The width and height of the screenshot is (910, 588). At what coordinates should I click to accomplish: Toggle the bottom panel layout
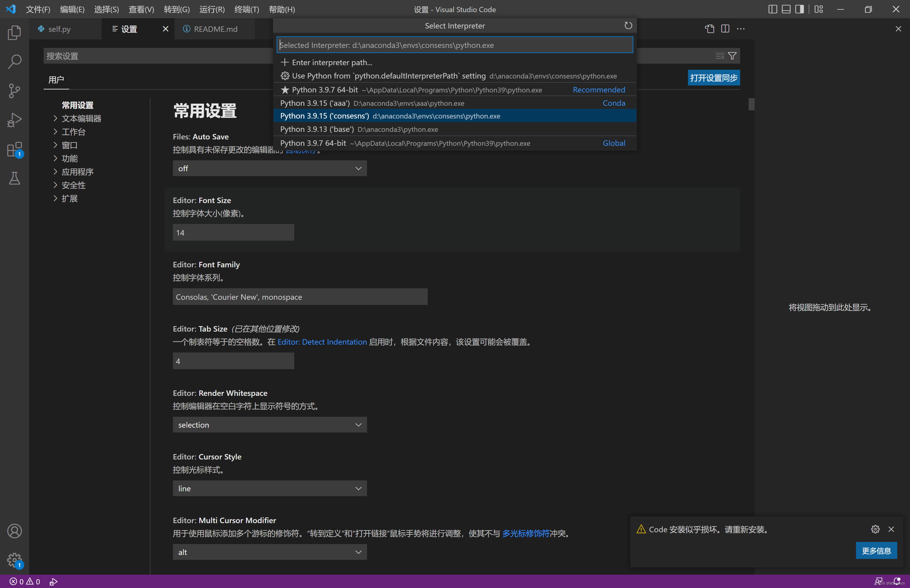coord(786,9)
